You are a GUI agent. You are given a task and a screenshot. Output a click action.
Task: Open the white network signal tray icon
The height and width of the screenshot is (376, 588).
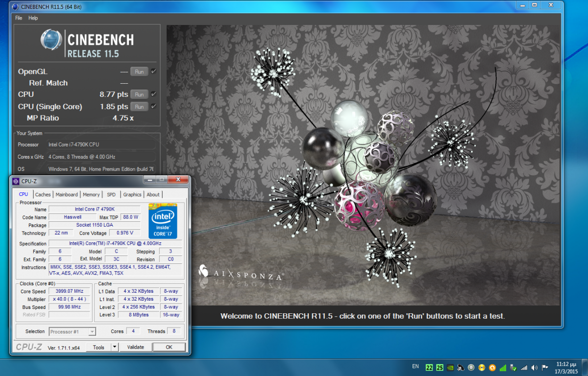(x=524, y=367)
